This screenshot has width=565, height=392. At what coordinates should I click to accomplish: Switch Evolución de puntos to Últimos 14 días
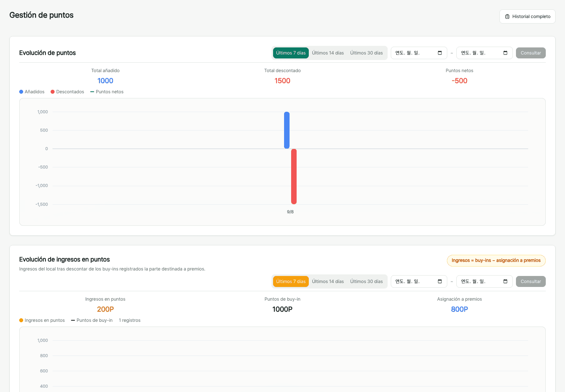328,53
